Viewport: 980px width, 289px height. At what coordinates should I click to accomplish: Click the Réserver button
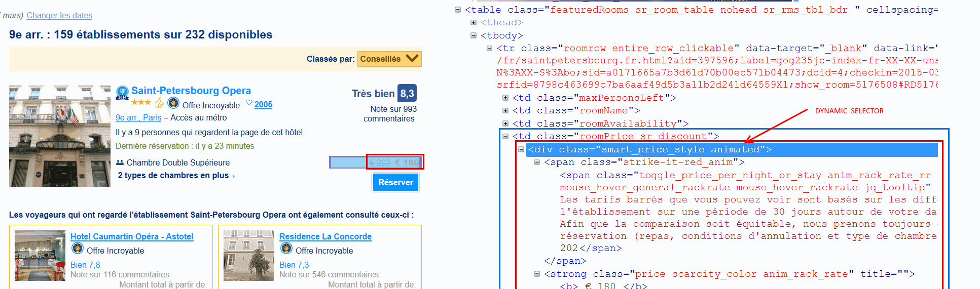click(x=395, y=182)
